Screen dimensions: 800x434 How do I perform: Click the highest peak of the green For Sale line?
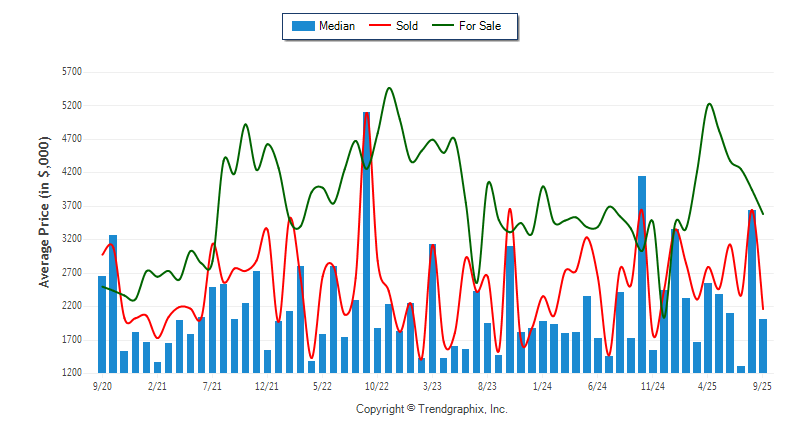pyautogui.click(x=389, y=89)
